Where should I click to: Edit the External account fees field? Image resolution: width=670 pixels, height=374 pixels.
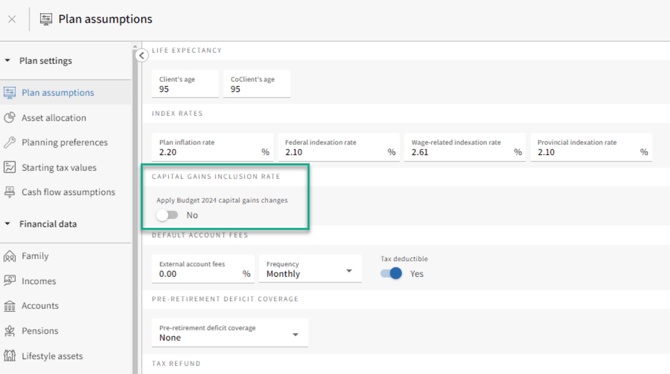[x=203, y=269]
